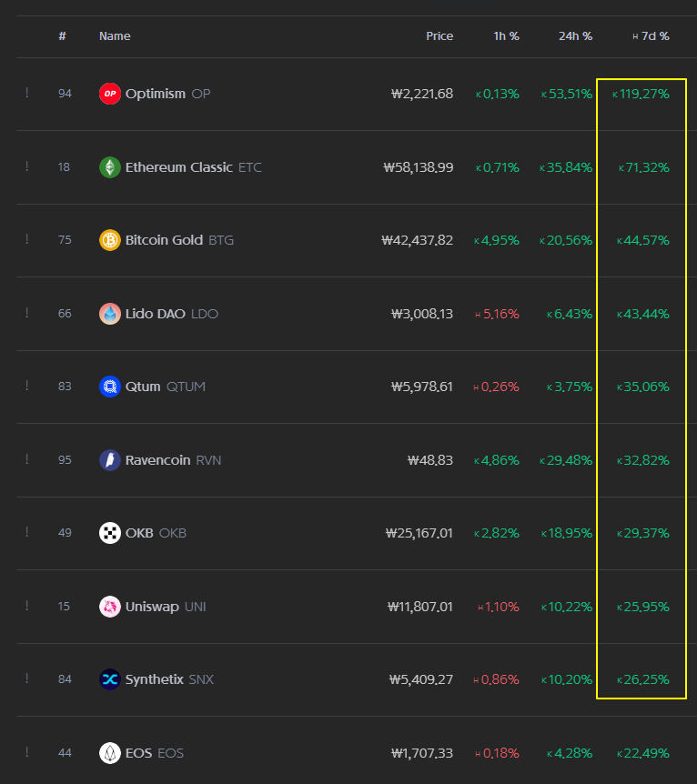This screenshot has height=784, width=697.
Task: Toggle watchlist marker for OKB row
Action: click(27, 532)
